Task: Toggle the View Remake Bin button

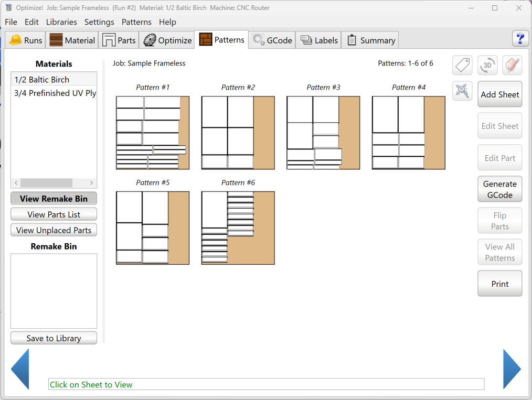Action: [54, 199]
